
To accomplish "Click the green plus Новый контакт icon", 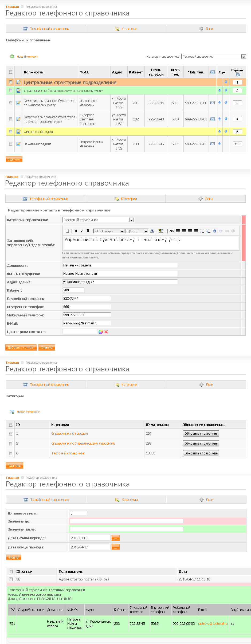I will 12,56.
